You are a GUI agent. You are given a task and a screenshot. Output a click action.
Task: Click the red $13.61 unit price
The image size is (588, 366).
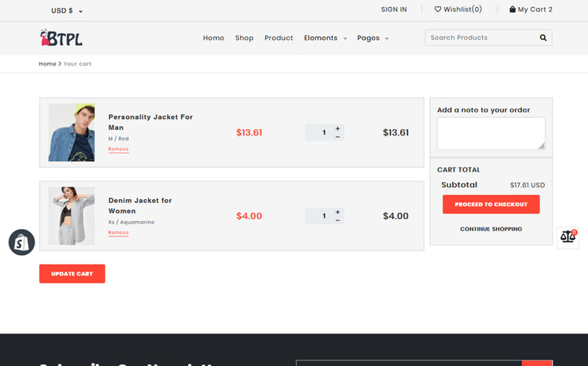coord(249,132)
